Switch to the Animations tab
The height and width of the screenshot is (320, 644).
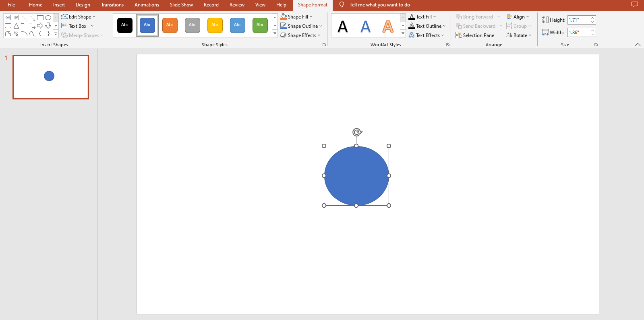click(x=147, y=5)
